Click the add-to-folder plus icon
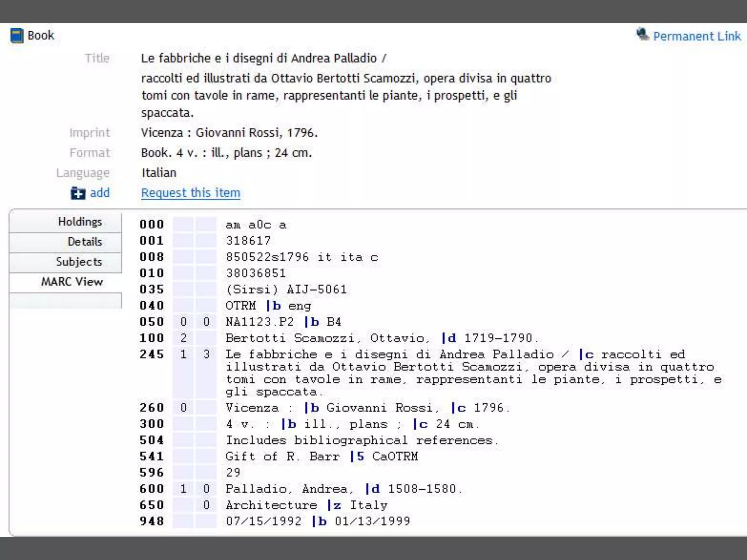 tap(78, 193)
